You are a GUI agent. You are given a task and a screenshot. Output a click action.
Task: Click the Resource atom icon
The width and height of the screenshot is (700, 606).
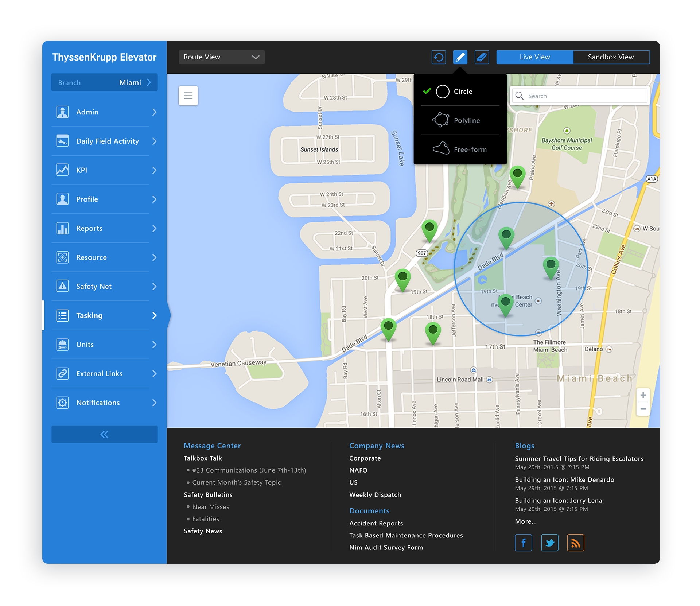[x=62, y=257]
